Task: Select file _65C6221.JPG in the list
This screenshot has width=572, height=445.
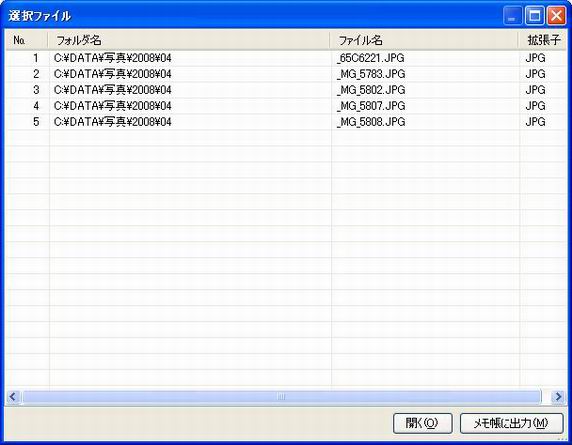Action: pos(371,58)
